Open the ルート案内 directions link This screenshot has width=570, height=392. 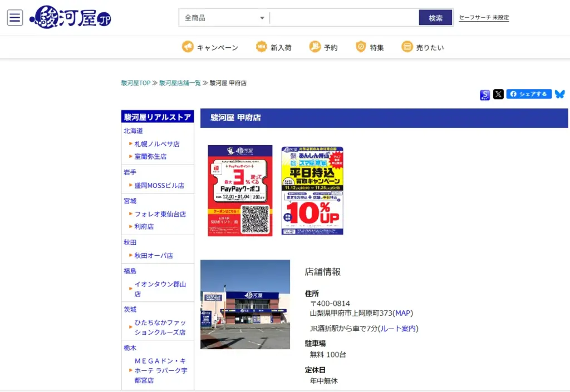pyautogui.click(x=398, y=329)
